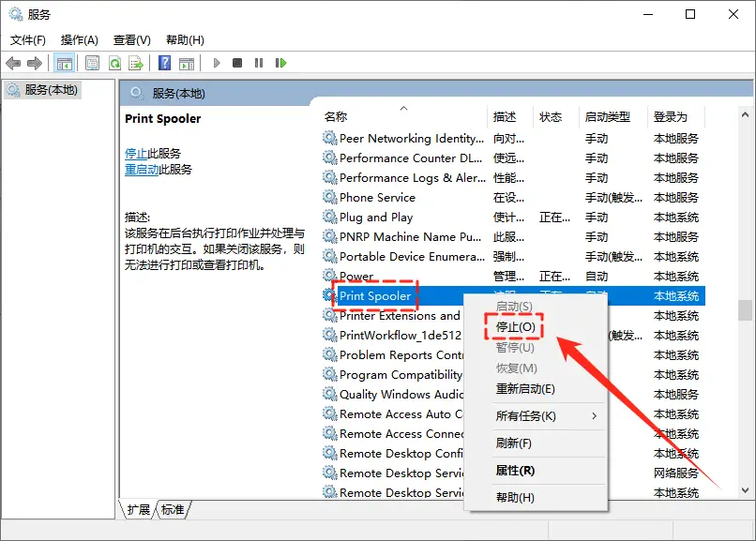Select 属性(R) from the context menu
This screenshot has height=541, width=756.
click(x=515, y=471)
